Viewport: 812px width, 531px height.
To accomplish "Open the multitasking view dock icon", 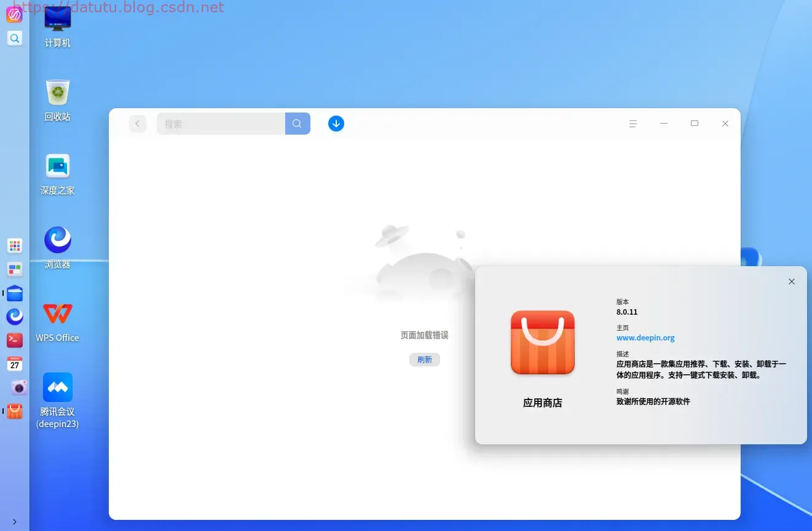I will 15,269.
